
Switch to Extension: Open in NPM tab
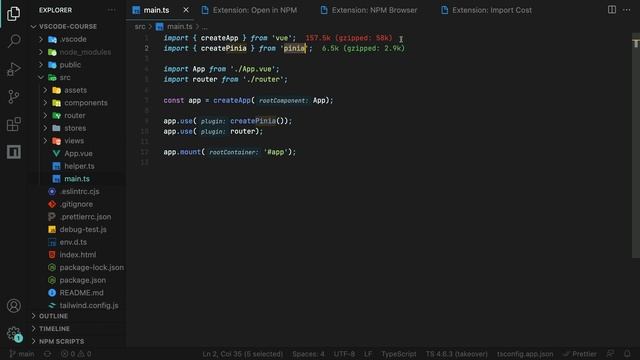pos(249,10)
